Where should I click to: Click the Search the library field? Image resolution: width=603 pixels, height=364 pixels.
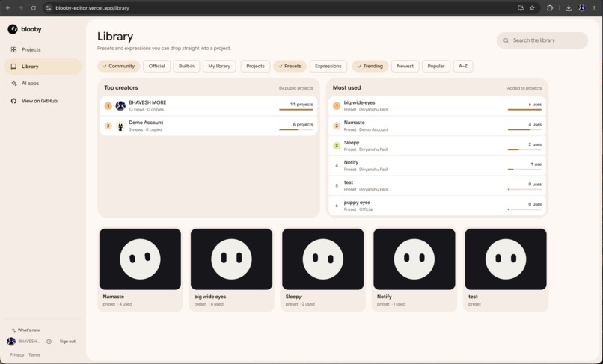[542, 40]
